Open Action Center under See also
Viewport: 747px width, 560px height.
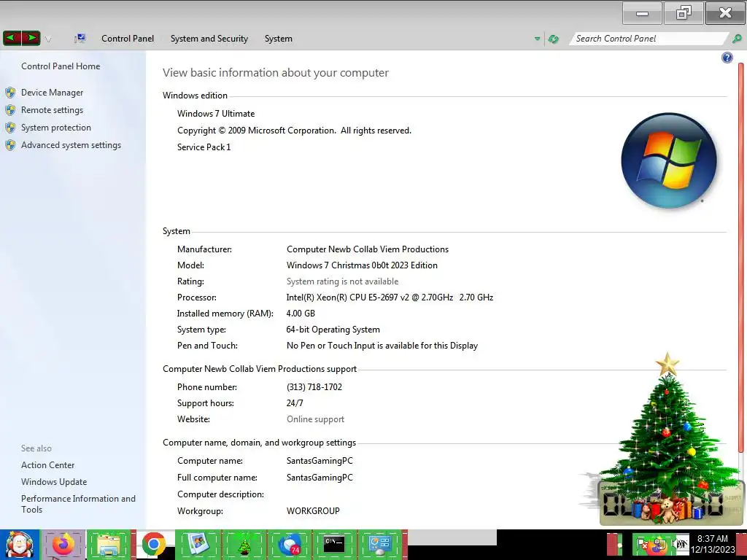point(47,465)
